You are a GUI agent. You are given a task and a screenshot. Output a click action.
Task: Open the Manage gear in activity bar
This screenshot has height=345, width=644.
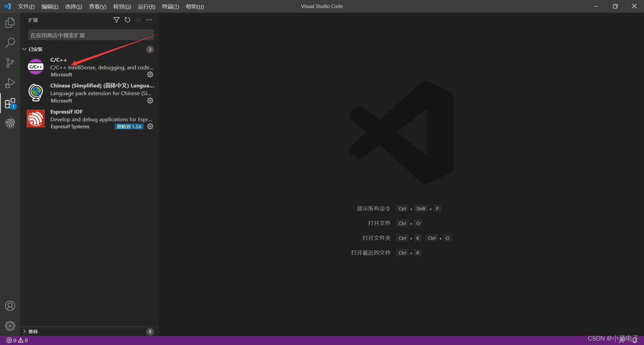[10, 326]
